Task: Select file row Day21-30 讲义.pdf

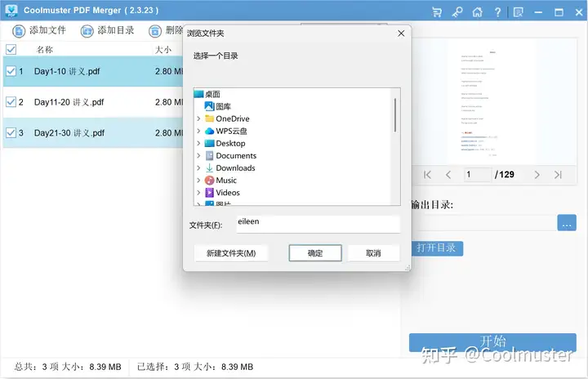Action: 93,133
